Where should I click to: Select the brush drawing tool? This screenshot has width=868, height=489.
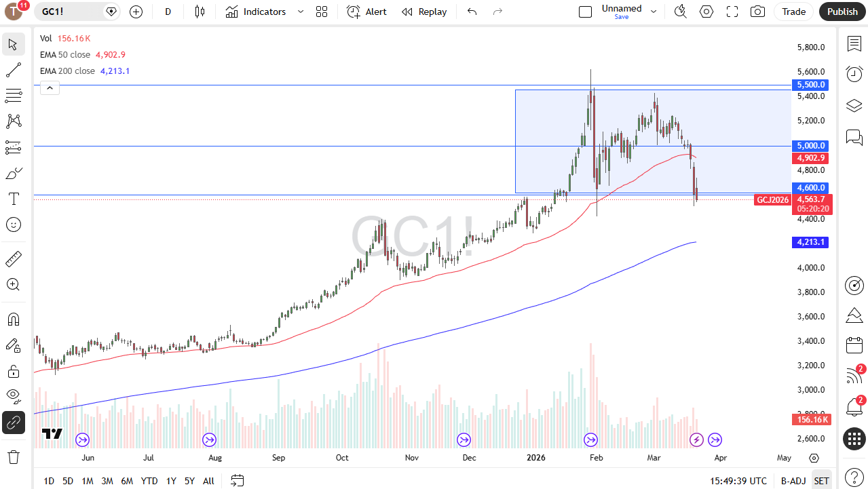[13, 173]
